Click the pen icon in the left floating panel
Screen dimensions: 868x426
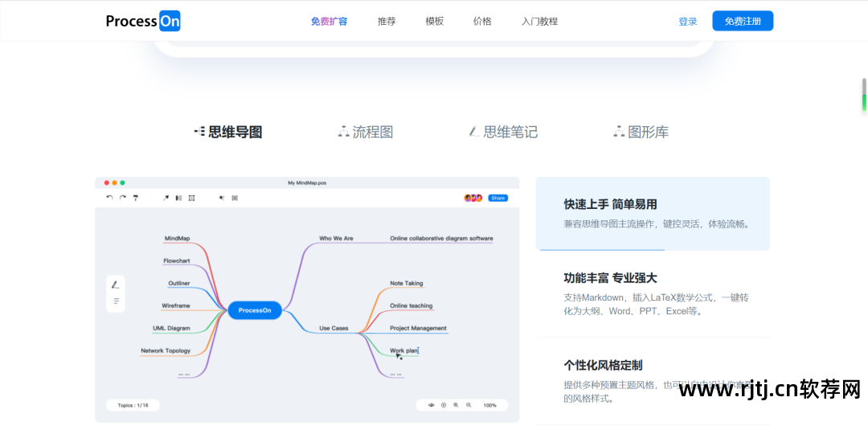115,285
